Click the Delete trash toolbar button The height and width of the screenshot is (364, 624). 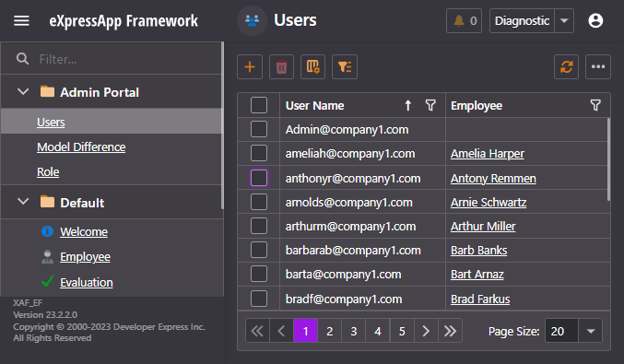coord(281,67)
